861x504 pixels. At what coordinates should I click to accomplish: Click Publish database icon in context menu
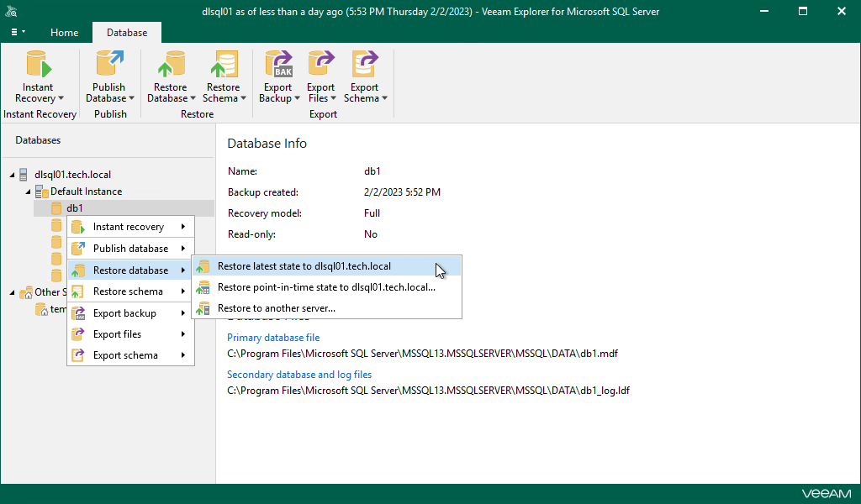(78, 249)
